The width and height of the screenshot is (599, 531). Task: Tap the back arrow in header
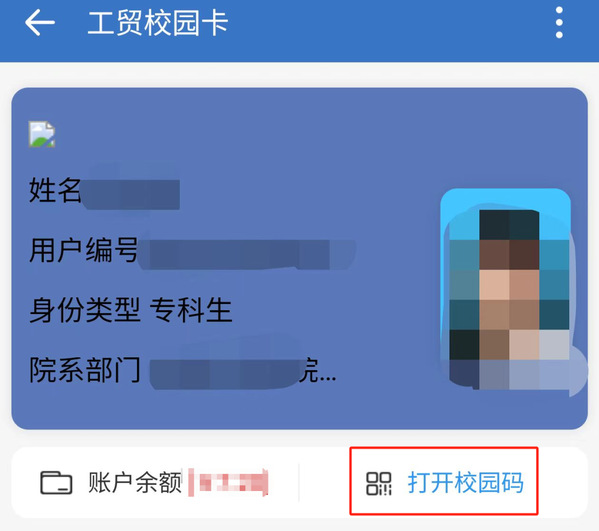click(40, 23)
